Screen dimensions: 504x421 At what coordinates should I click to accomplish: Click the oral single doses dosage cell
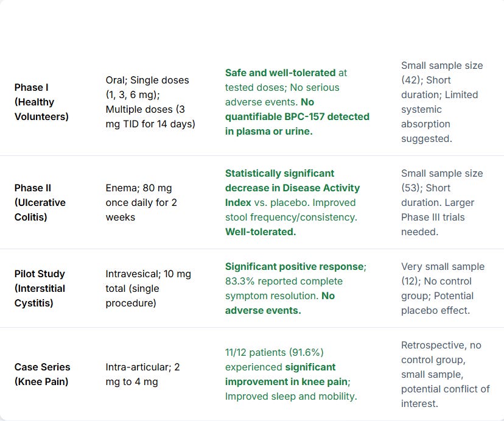(x=150, y=102)
